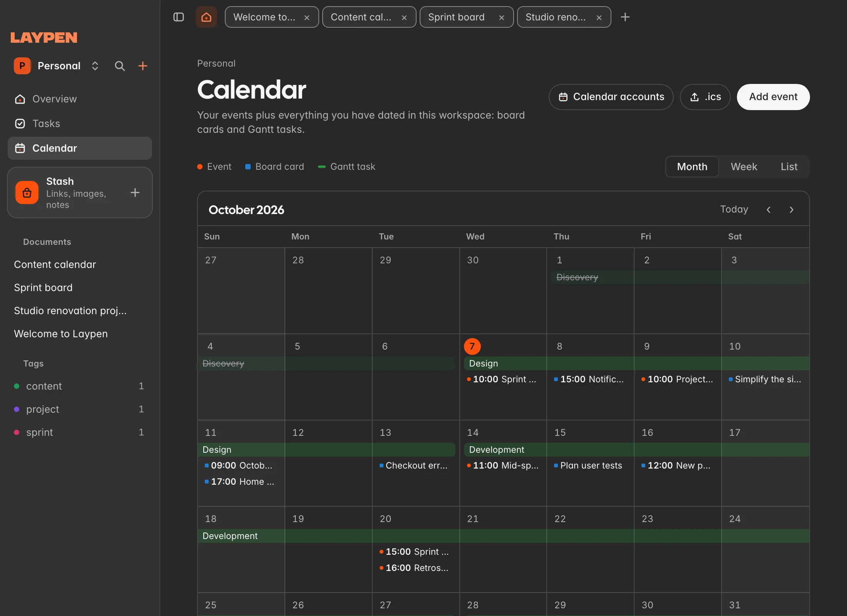Close the Content cal... tab
This screenshot has height=616, width=847.
click(404, 17)
